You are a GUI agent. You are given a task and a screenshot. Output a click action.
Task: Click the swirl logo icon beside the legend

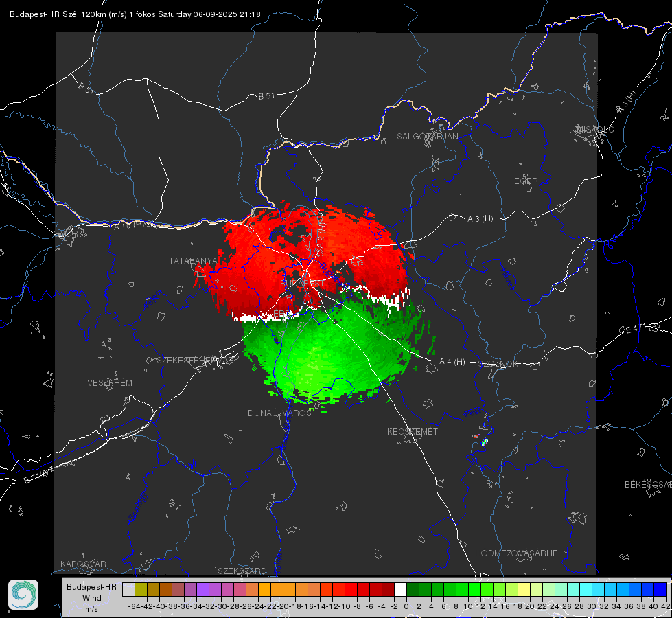[23, 595]
